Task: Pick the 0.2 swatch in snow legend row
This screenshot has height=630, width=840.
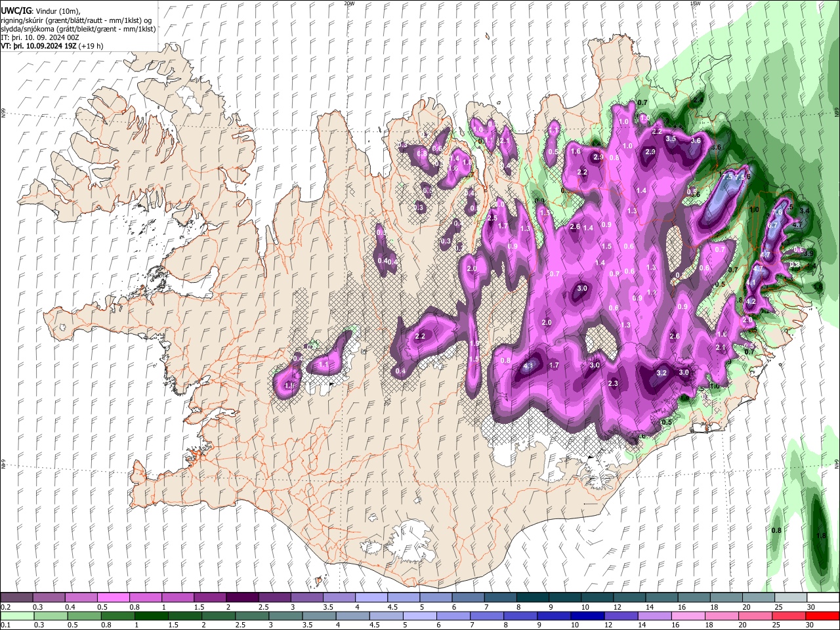Action: [16, 598]
